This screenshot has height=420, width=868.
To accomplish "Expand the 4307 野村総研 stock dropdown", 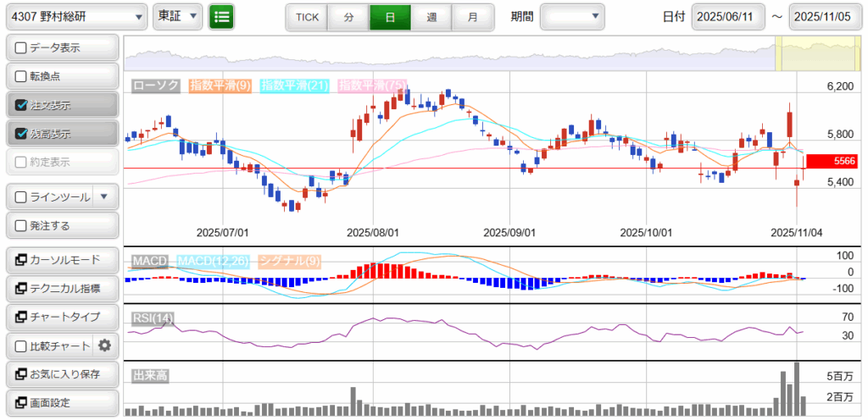I will [x=75, y=17].
